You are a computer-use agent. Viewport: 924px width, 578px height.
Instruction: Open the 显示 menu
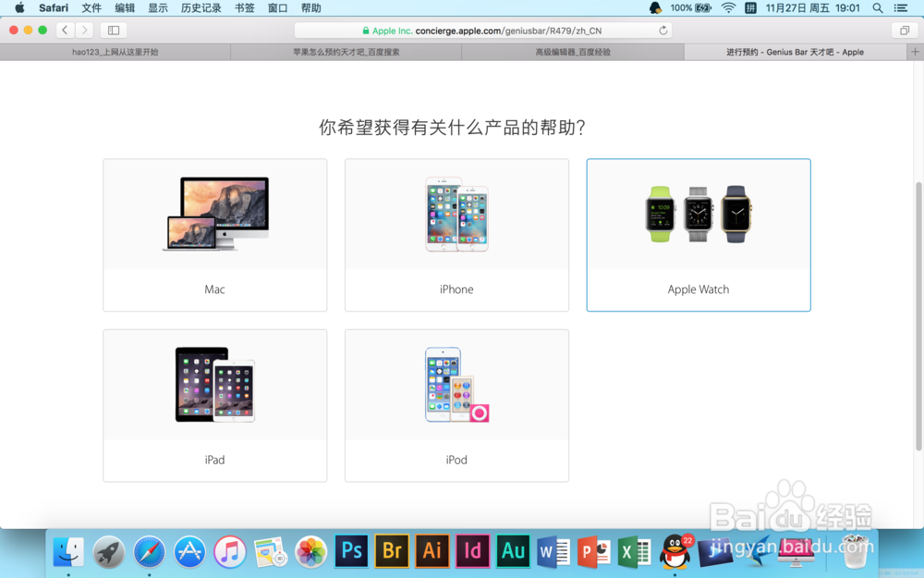coord(157,7)
